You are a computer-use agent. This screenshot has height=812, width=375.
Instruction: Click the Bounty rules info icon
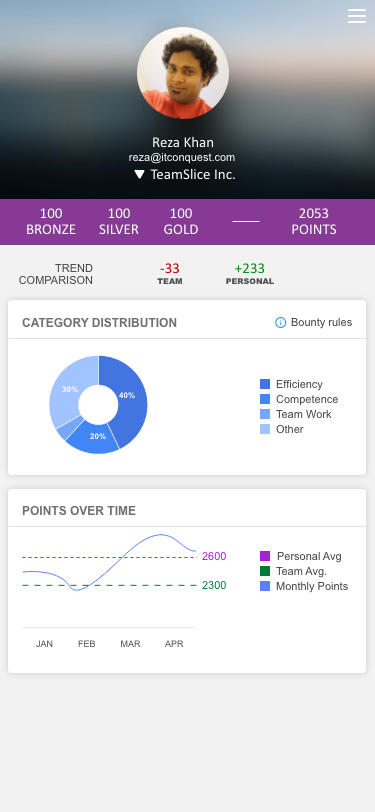[x=280, y=323]
